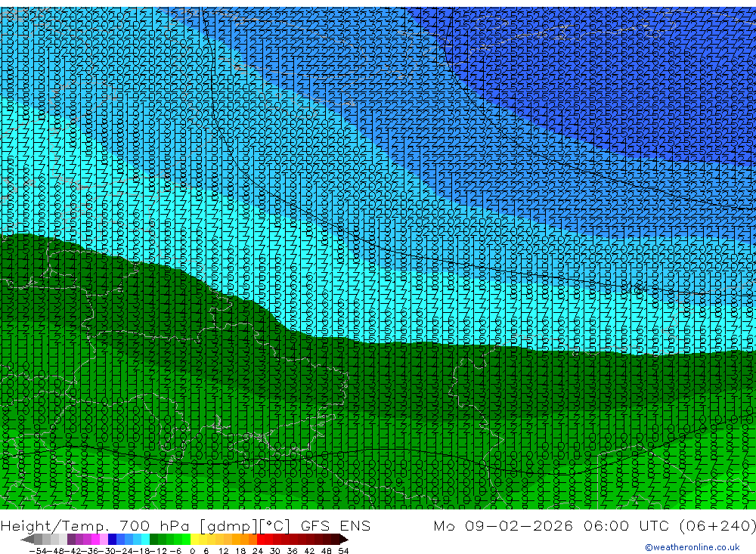Image resolution: width=756 pixels, height=554 pixels.
Task: Select the dark purple swatch at -42
Action: (x=71, y=540)
